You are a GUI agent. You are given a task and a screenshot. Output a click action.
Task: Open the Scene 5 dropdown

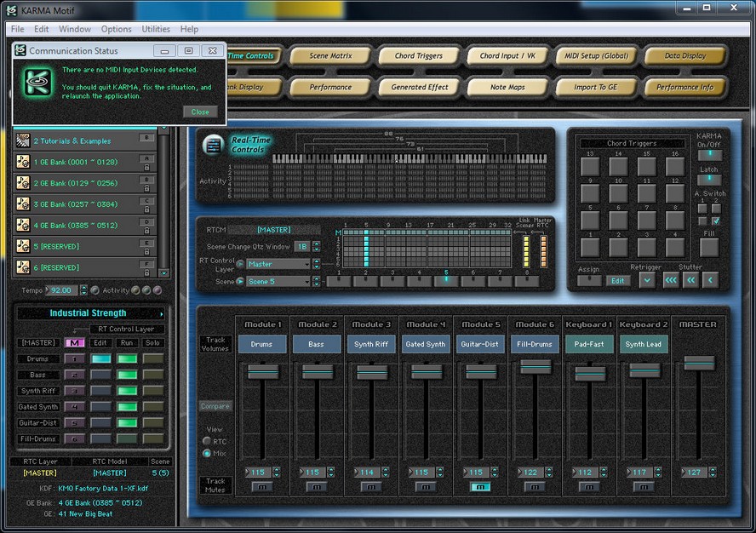[x=278, y=281]
